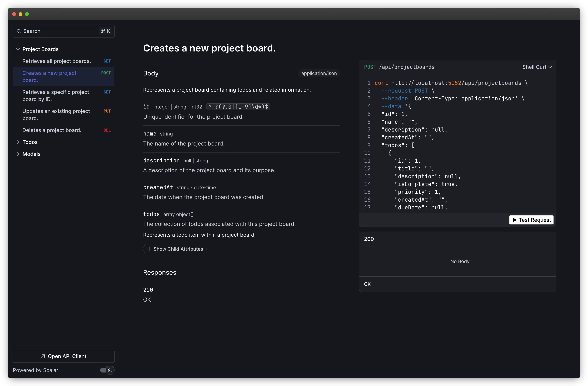Click the name property in Body

click(149, 134)
